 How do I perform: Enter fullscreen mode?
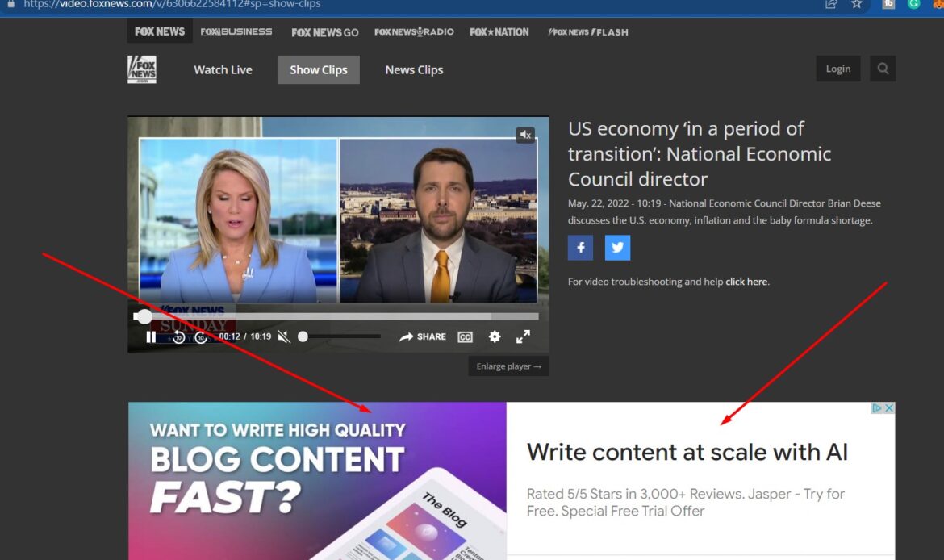[x=523, y=336]
